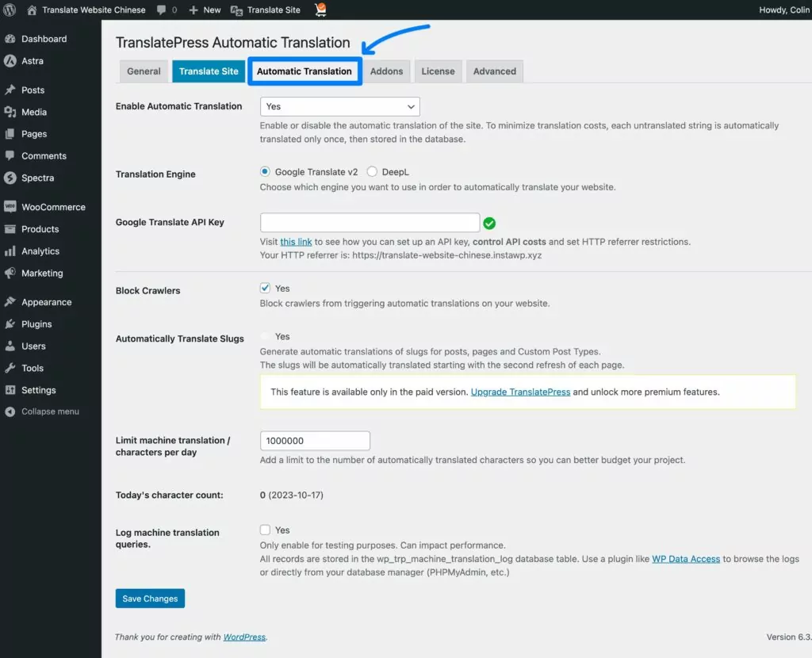Click the Collapse menu arrow icon

click(x=10, y=411)
